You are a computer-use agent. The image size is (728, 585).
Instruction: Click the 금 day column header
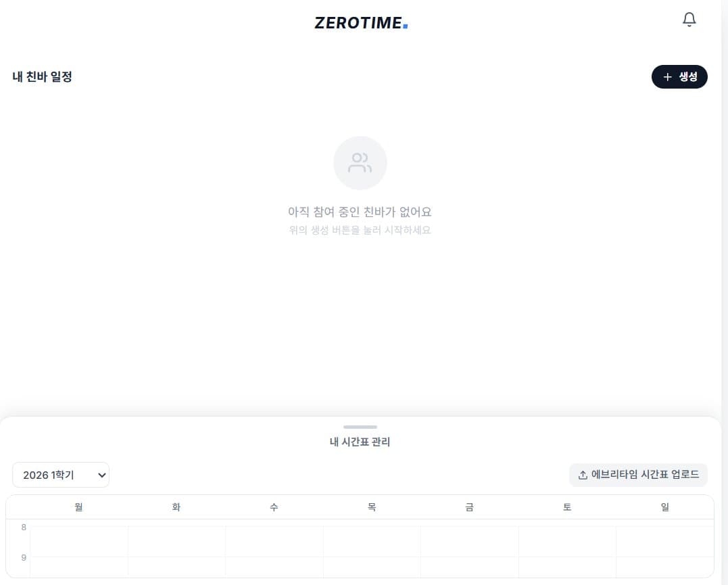469,507
